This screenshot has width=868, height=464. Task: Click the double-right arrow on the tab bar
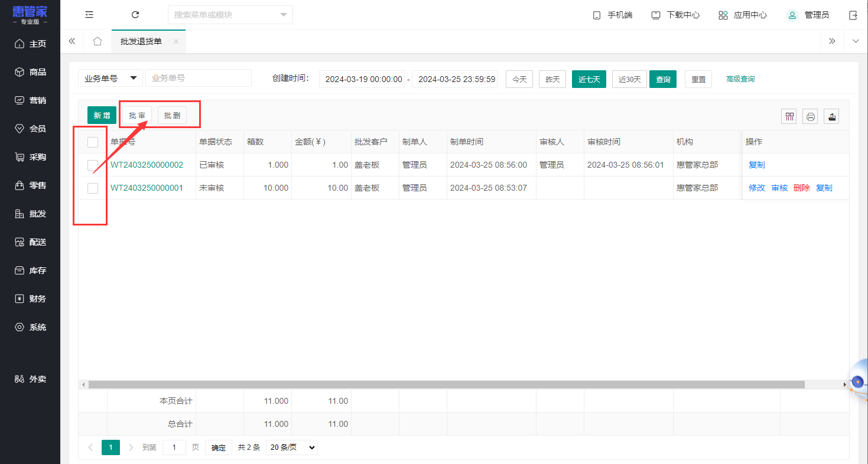point(832,41)
